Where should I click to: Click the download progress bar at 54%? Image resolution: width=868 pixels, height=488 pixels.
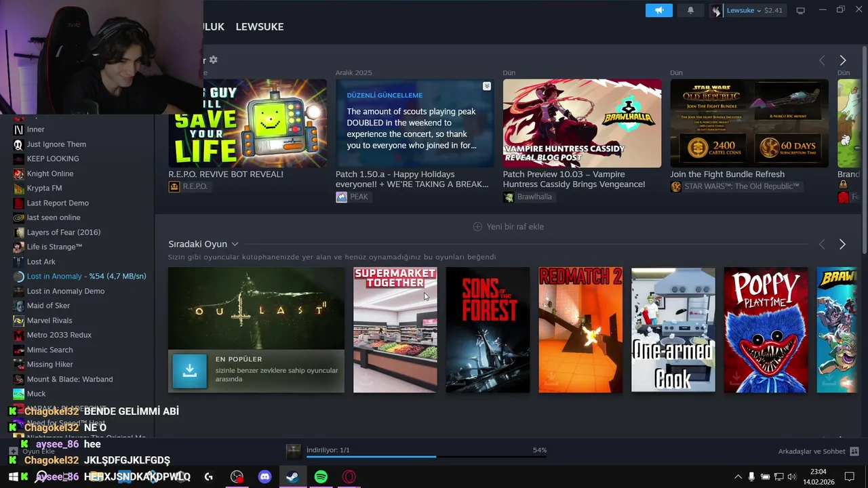[427, 457]
